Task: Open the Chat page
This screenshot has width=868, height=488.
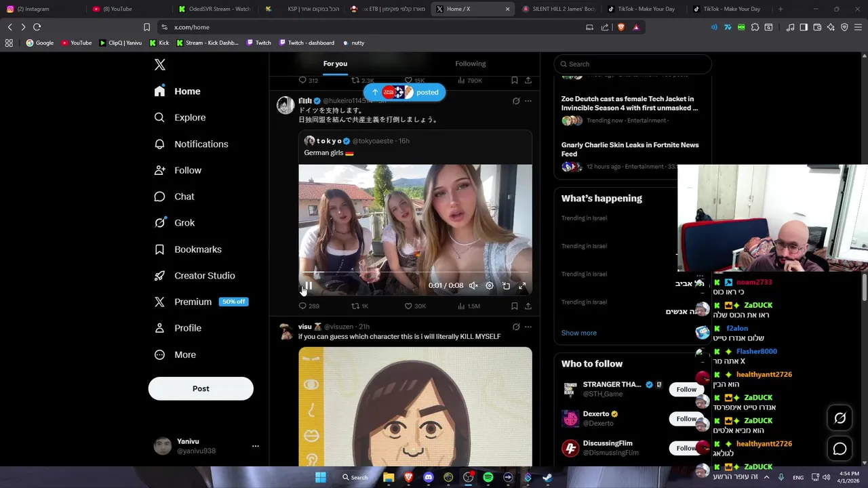Action: click(x=174, y=197)
